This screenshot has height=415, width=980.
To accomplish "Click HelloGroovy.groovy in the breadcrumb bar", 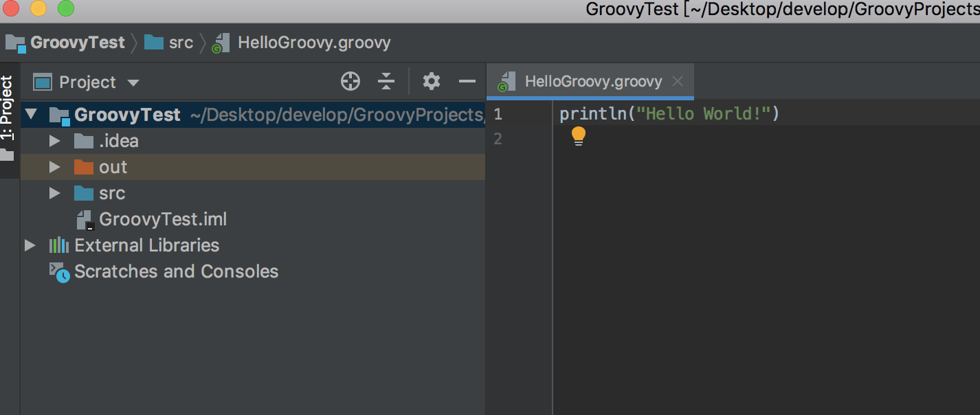I will (314, 43).
